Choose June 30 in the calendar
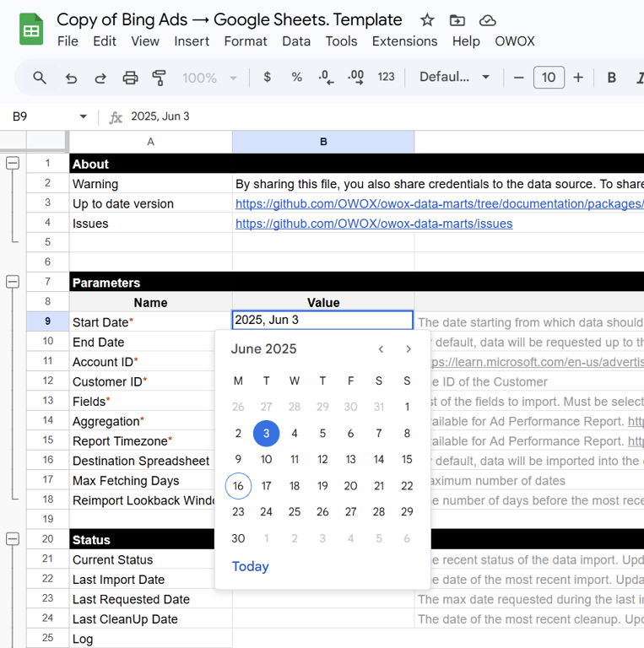This screenshot has width=644, height=648. coord(238,538)
